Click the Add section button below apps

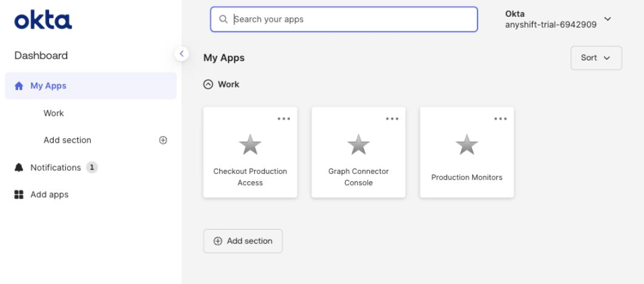coord(243,241)
